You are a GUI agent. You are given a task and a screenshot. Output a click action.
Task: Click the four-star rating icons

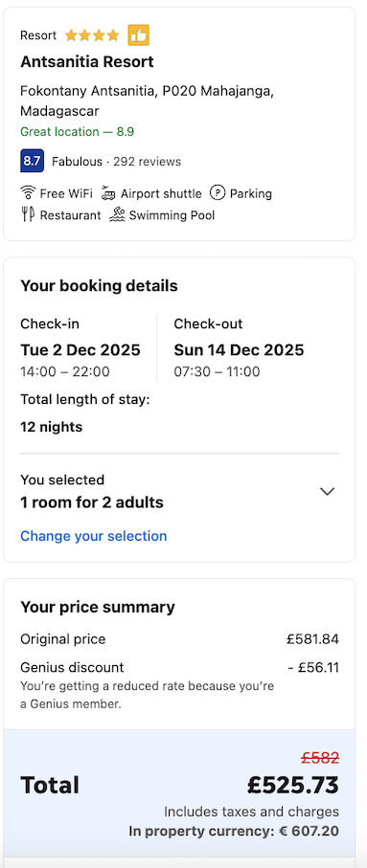tap(92, 36)
